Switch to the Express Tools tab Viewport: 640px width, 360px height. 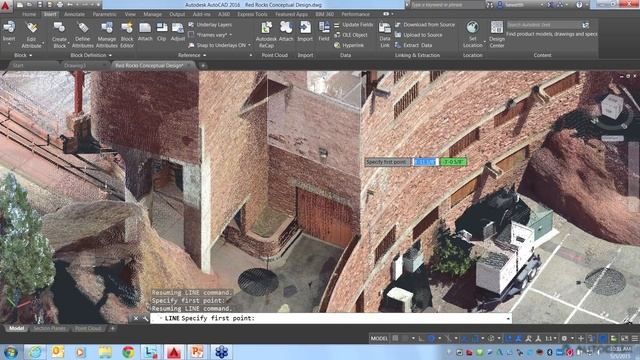[252, 14]
